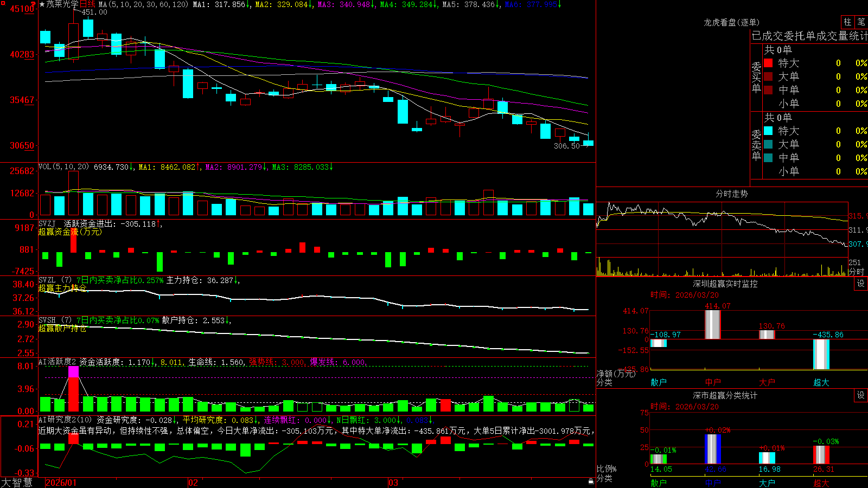868x488 pixels.
Task: Click the 大智慧 logo at bottom-left
Action: coord(17,483)
